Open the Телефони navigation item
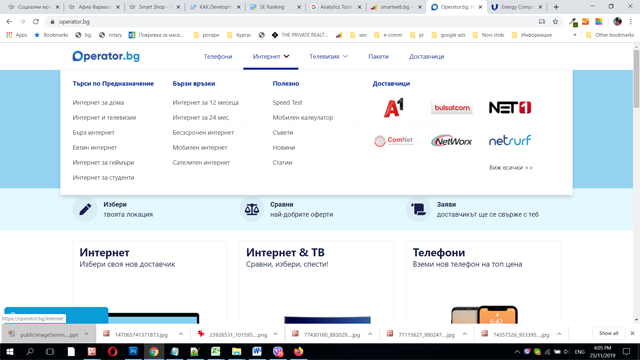Viewport: 640px width, 360px height. click(218, 56)
